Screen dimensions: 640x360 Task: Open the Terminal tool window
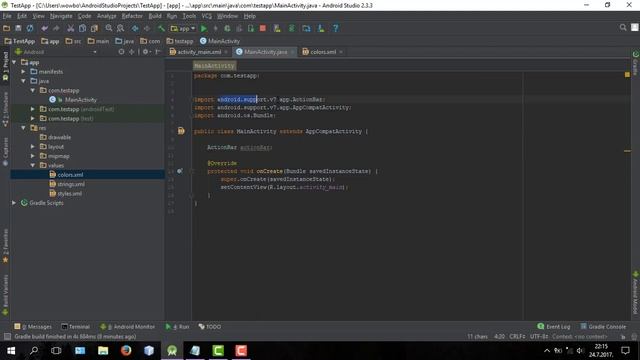coord(76,327)
